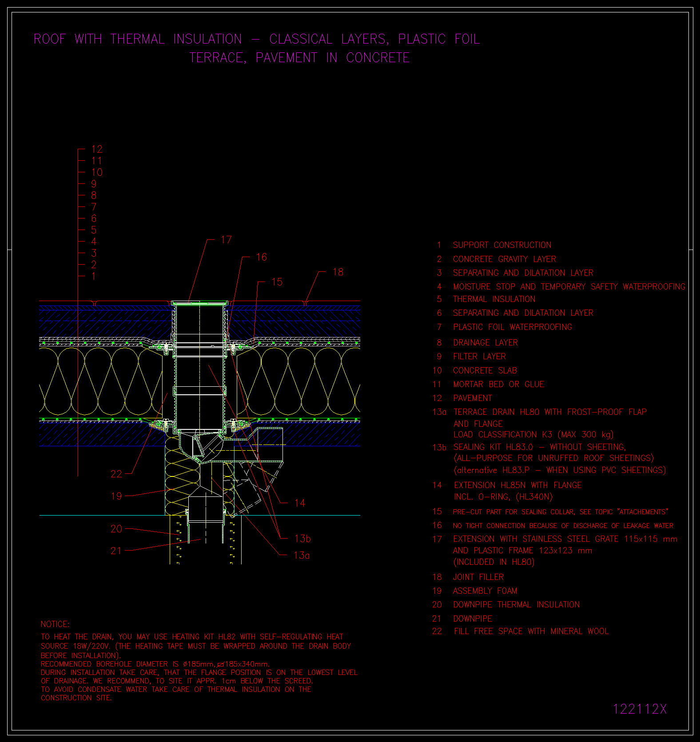Click callout label '20' near downpipe insulation
The height and width of the screenshot is (742, 700).
(x=116, y=529)
